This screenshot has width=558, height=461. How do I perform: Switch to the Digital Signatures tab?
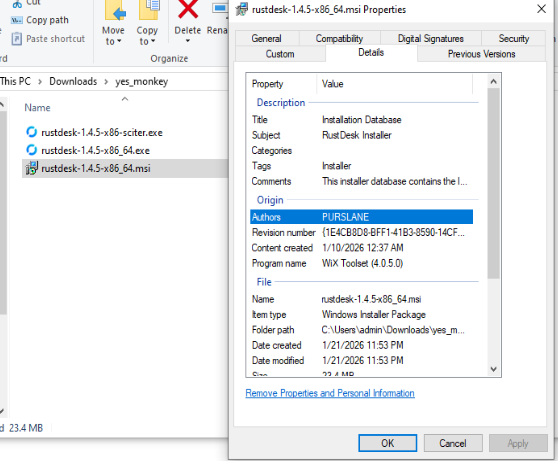coord(431,38)
